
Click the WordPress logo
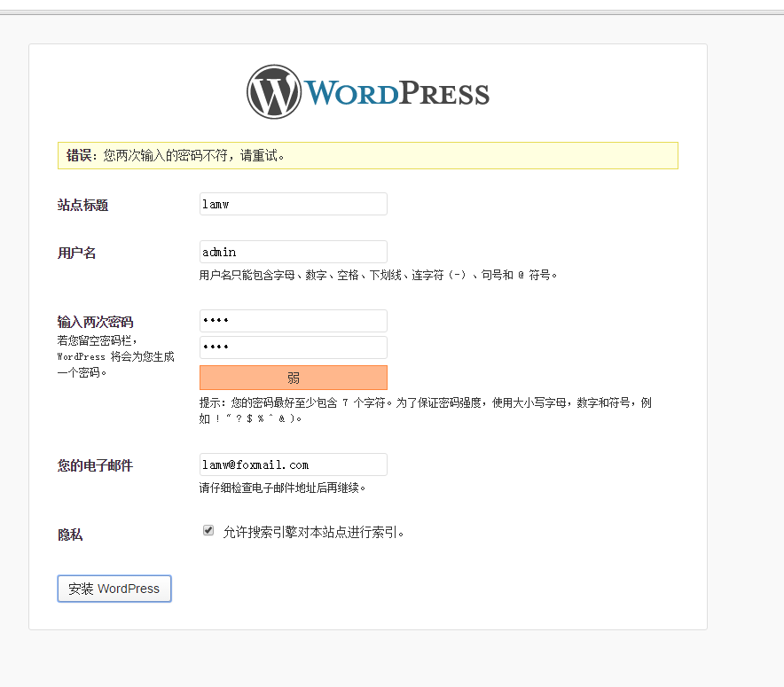coord(368,92)
